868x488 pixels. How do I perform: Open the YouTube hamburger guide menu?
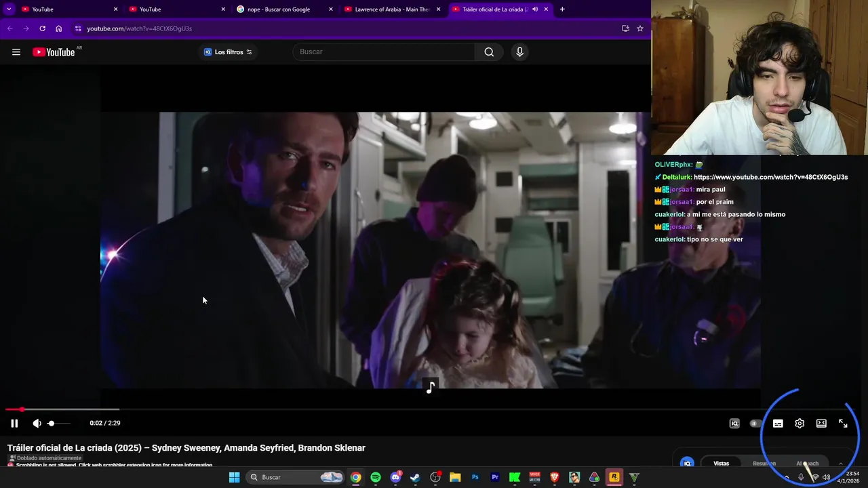(16, 52)
